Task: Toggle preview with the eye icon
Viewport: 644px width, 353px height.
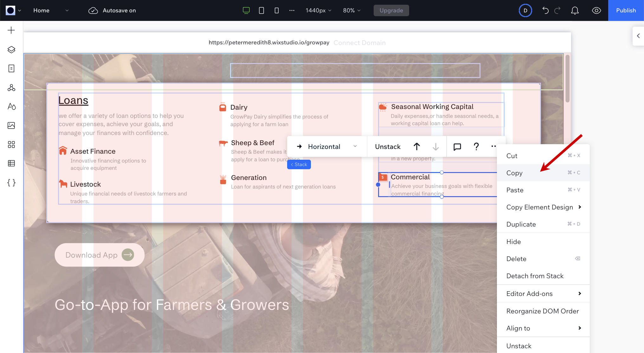Action: point(596,10)
